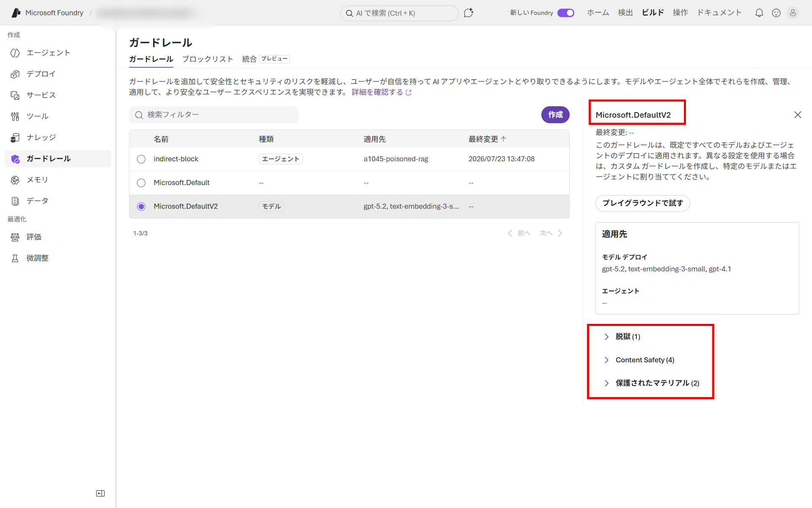Open the AI chat sparkle icon

(469, 13)
